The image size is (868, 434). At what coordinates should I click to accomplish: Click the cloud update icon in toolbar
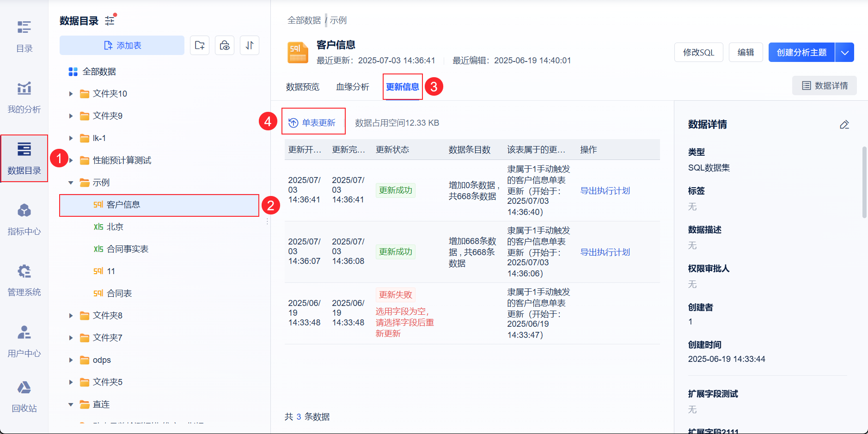[225, 45]
